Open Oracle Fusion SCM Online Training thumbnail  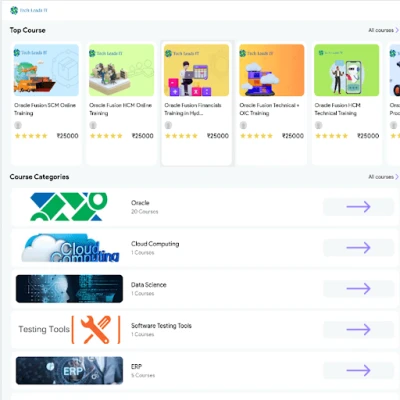pyautogui.click(x=46, y=70)
